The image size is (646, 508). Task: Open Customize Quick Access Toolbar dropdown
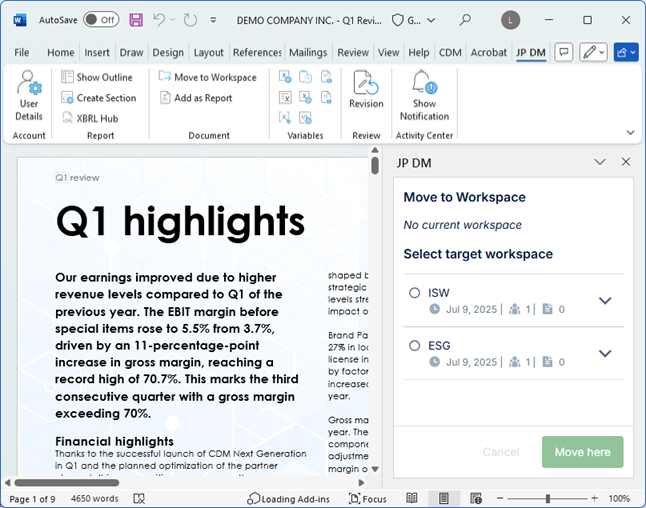(213, 20)
